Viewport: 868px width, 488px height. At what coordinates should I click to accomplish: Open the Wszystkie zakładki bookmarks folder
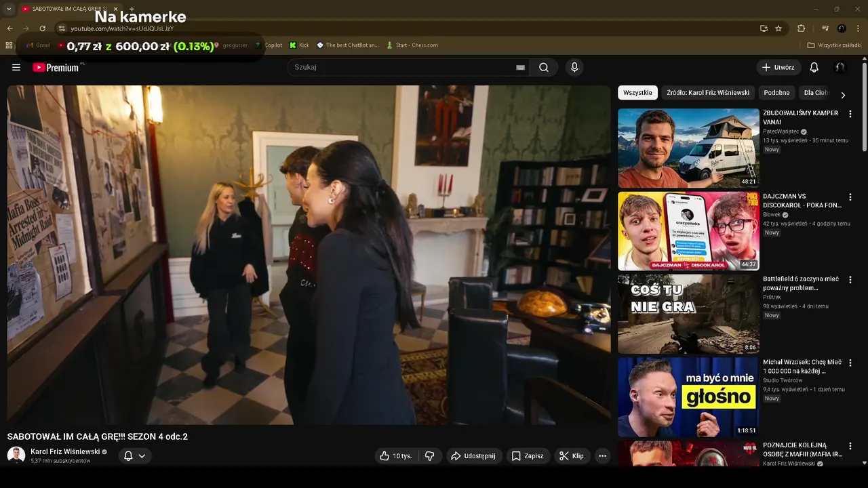(834, 45)
